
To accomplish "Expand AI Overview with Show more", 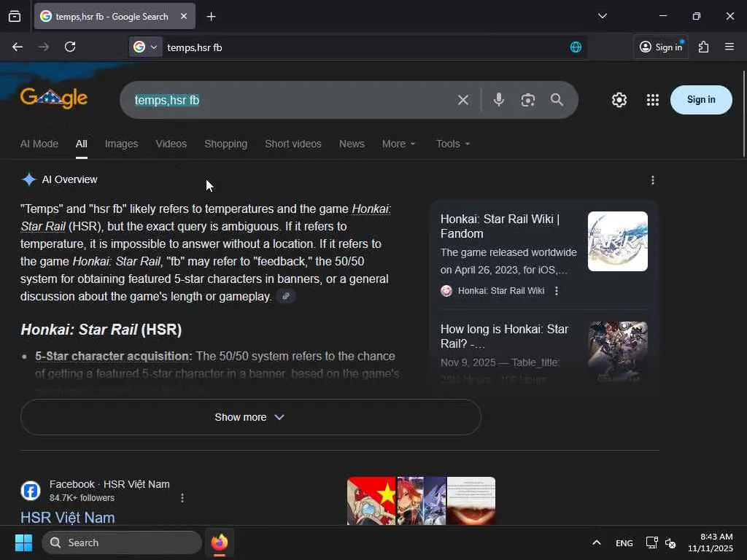I will tap(251, 417).
